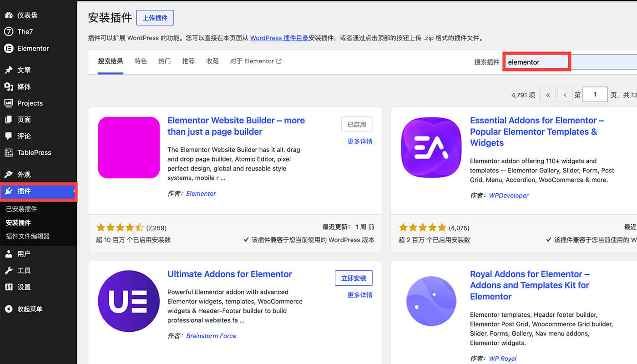
Task: Click 立即安装 for Ultimate Addons for Elementor
Action: click(354, 278)
